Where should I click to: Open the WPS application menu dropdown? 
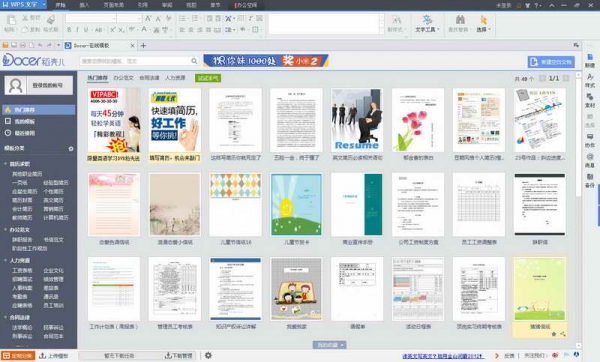coord(44,5)
